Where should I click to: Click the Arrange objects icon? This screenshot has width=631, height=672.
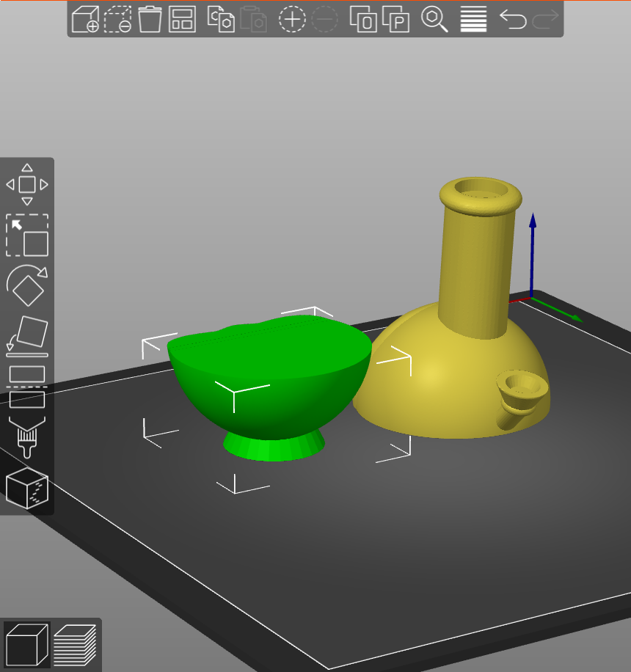(x=182, y=19)
